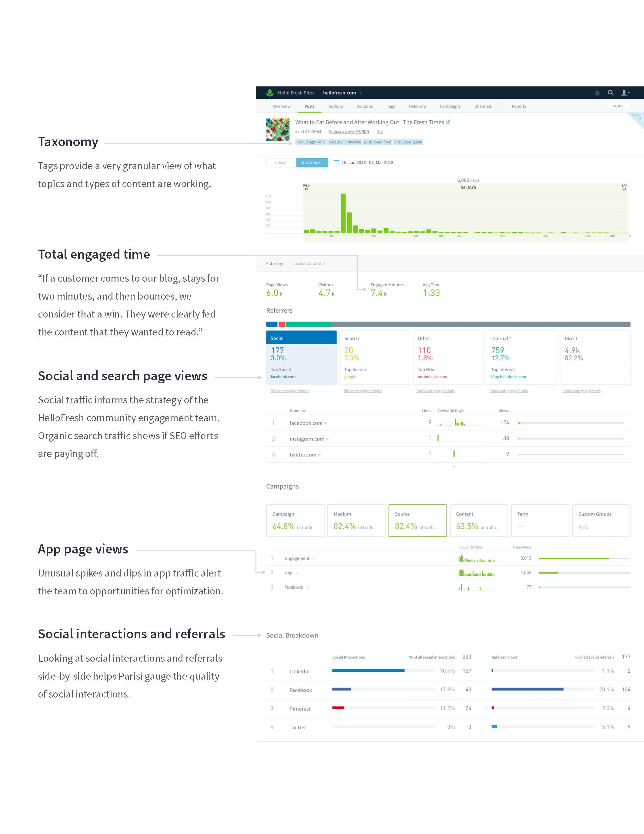Click the Pinterest social breakdown row
This screenshot has height=834, width=644.
[448, 708]
